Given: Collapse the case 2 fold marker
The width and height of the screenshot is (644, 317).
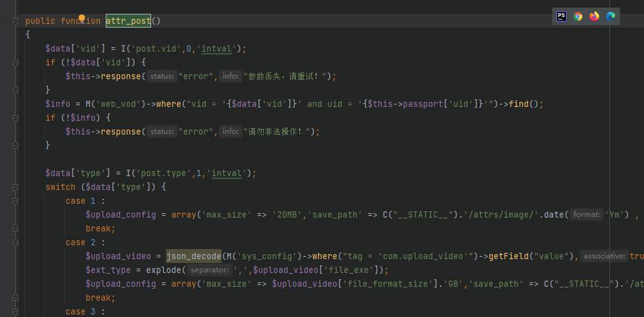Looking at the screenshot, I should 16,242.
